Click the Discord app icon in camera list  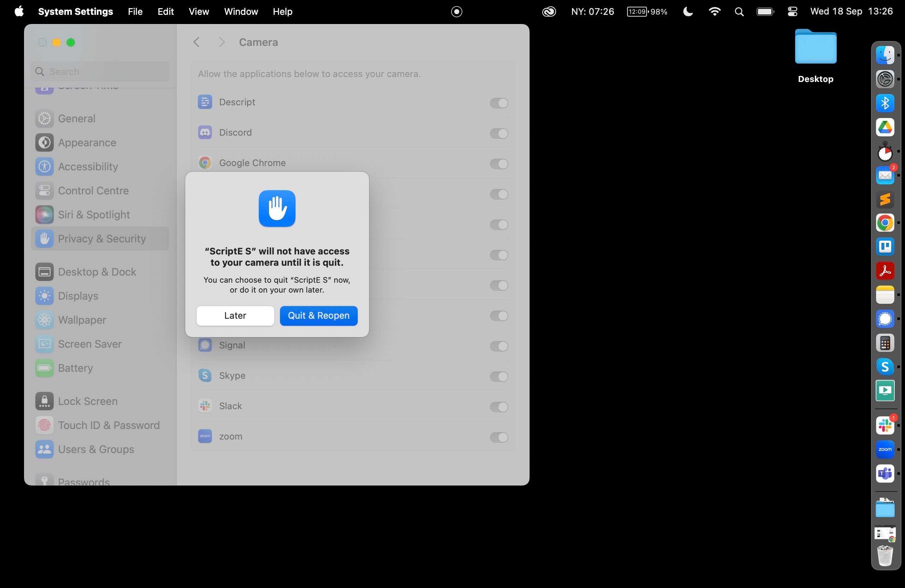[205, 133]
